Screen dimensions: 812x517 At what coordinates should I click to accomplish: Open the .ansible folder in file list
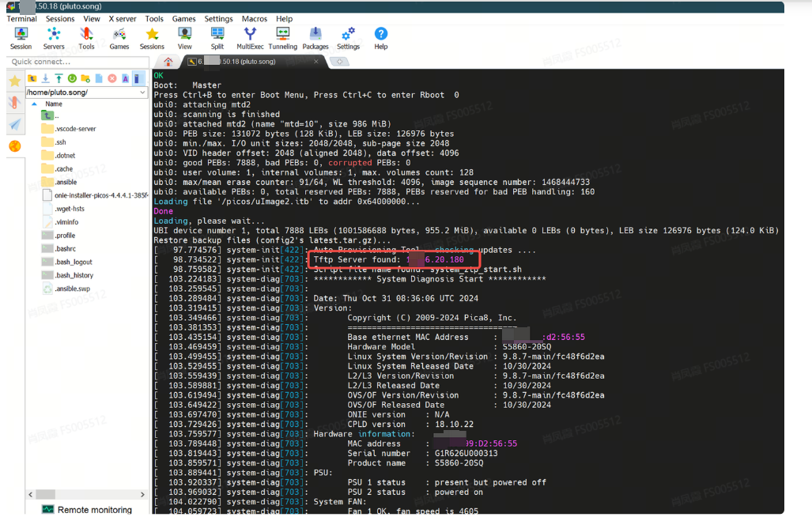point(65,182)
